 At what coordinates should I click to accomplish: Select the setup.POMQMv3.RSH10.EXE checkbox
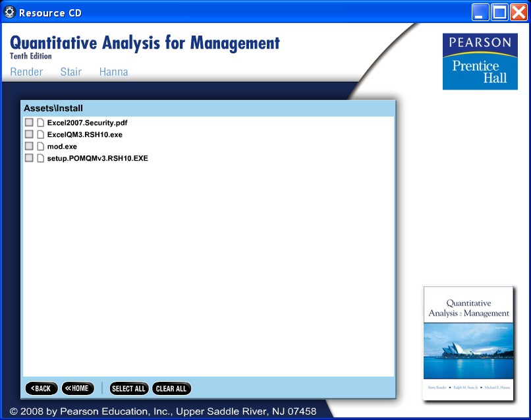(29, 158)
